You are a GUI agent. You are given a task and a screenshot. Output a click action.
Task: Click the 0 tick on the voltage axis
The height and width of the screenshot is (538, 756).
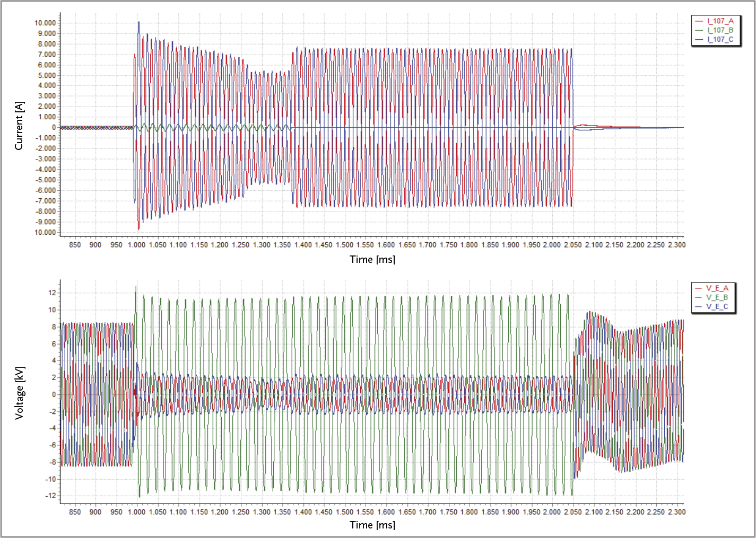(54, 394)
